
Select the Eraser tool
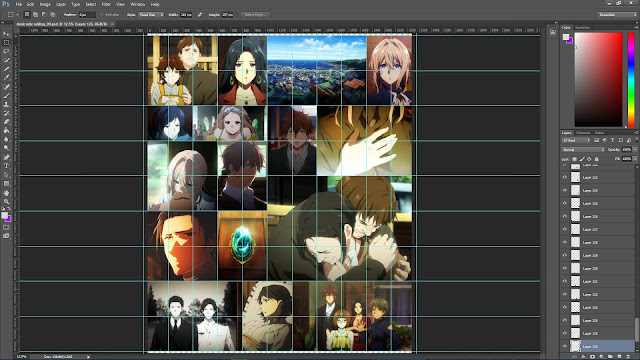6,122
